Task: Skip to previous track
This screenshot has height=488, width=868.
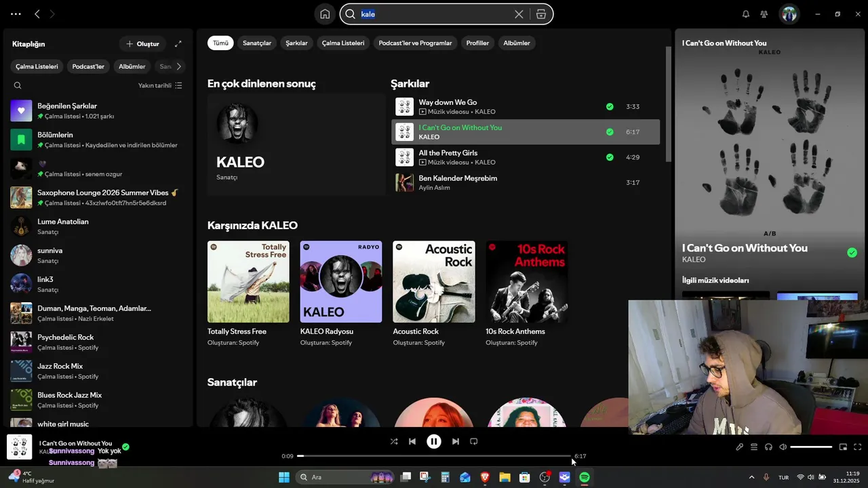Action: click(x=412, y=441)
